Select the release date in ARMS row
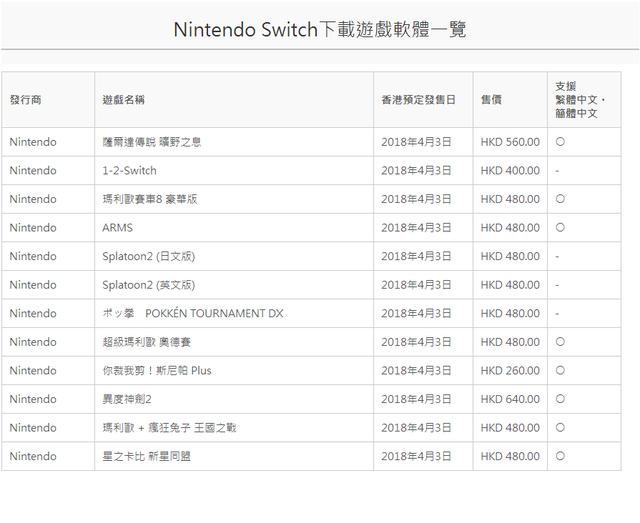 (x=416, y=227)
